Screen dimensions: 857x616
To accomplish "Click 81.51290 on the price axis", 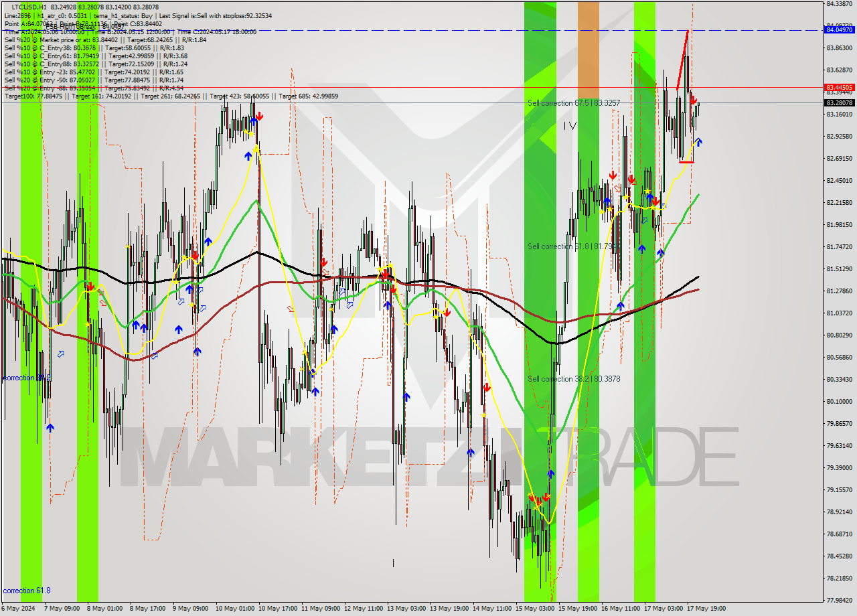I will click(x=839, y=268).
